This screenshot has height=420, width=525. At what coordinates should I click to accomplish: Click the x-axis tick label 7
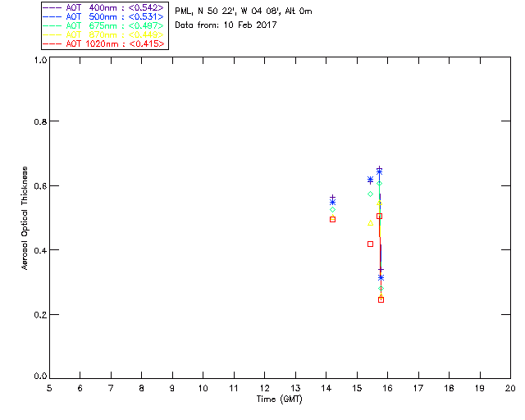(x=111, y=388)
